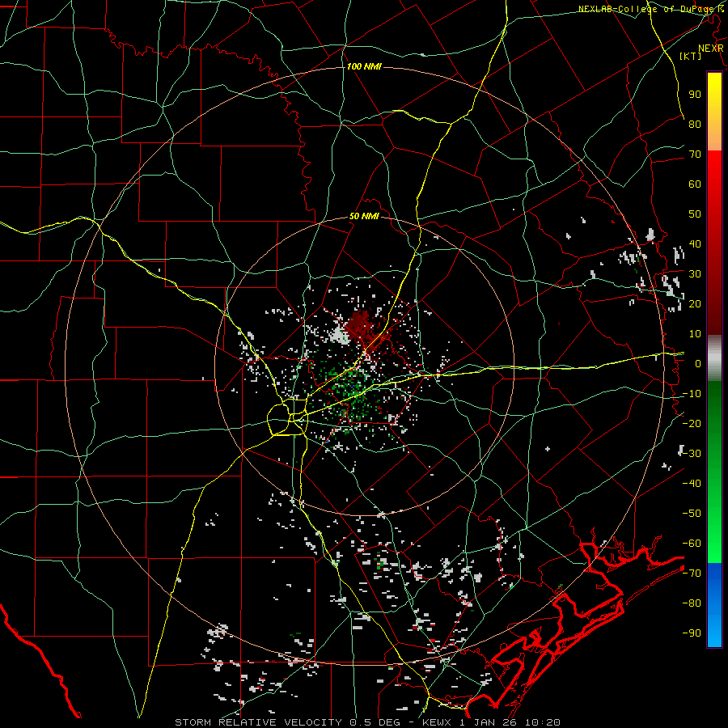Click the [KT] units label
The height and width of the screenshot is (728, 728).
pyautogui.click(x=691, y=56)
